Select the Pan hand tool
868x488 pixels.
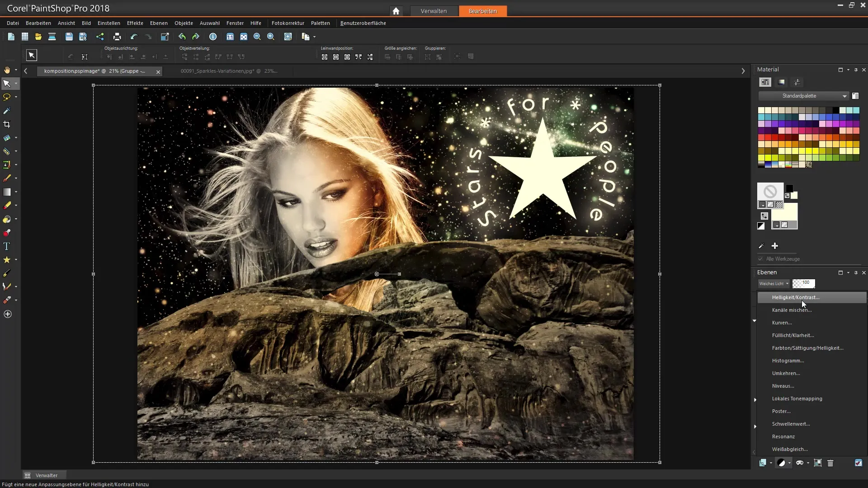point(7,70)
